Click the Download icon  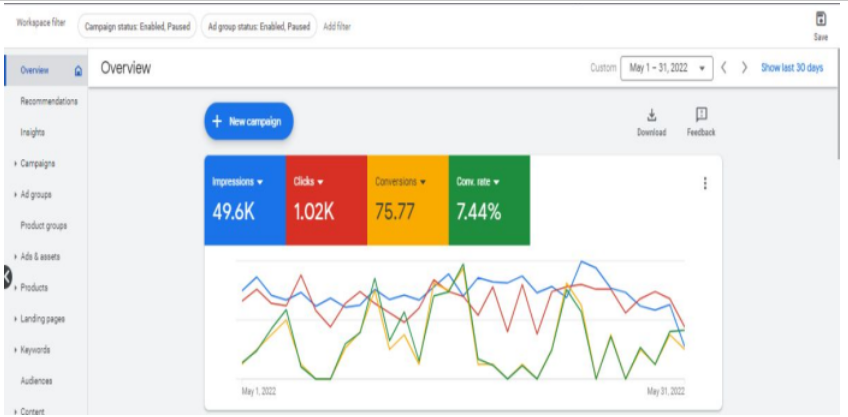[651, 115]
